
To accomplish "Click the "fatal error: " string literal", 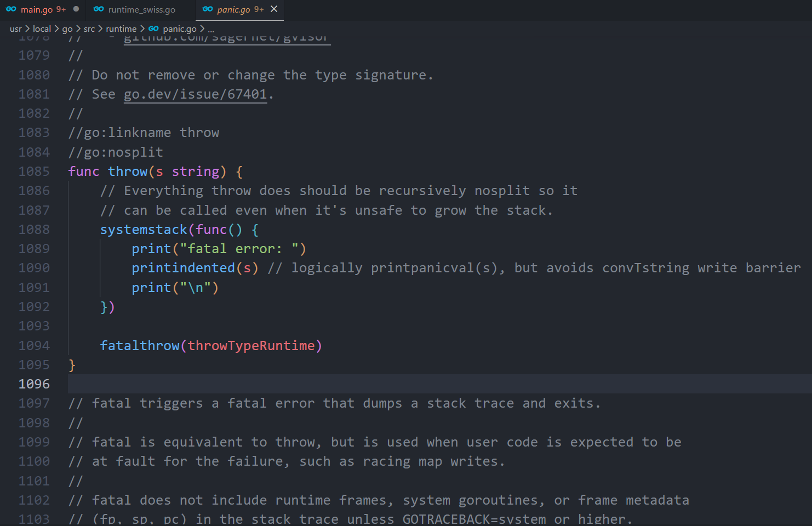I will 239,249.
